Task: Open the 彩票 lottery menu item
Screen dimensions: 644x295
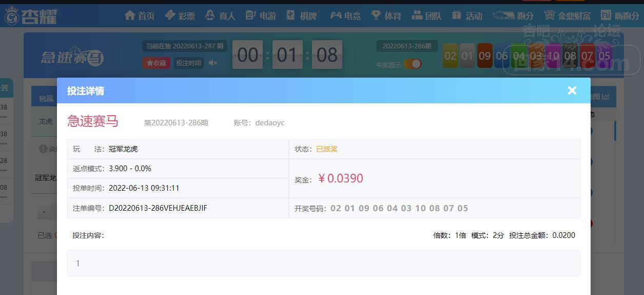Action: [180, 15]
